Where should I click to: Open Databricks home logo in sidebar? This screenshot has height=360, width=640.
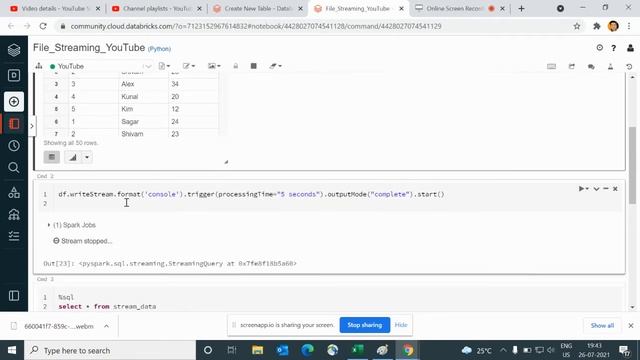pyautogui.click(x=14, y=50)
